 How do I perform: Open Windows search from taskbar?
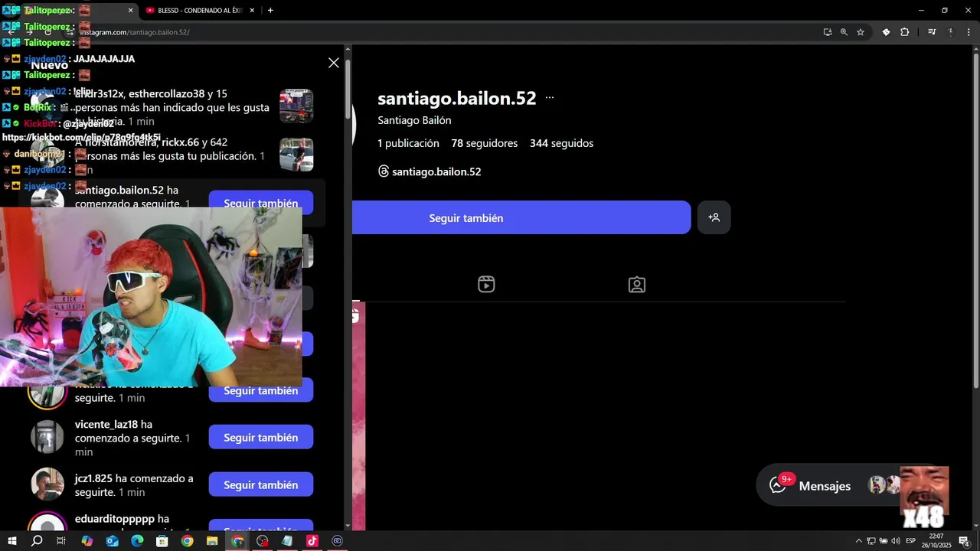tap(37, 541)
